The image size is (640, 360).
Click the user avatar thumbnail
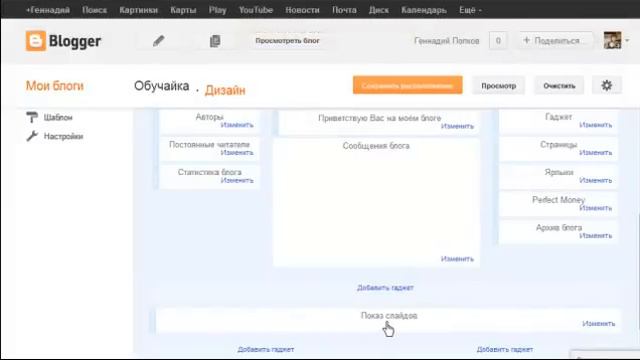point(612,40)
